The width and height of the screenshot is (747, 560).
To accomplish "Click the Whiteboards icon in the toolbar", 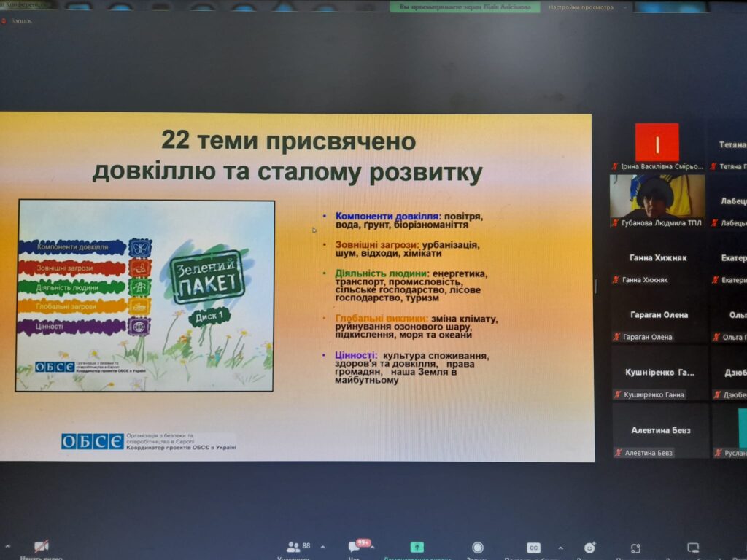I will (692, 548).
